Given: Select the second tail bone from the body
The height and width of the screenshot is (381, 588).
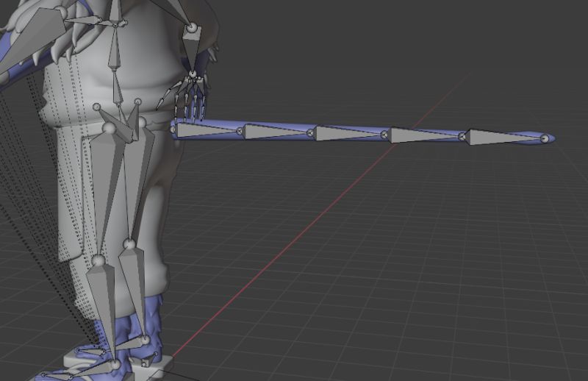Looking at the screenshot, I should point(276,132).
